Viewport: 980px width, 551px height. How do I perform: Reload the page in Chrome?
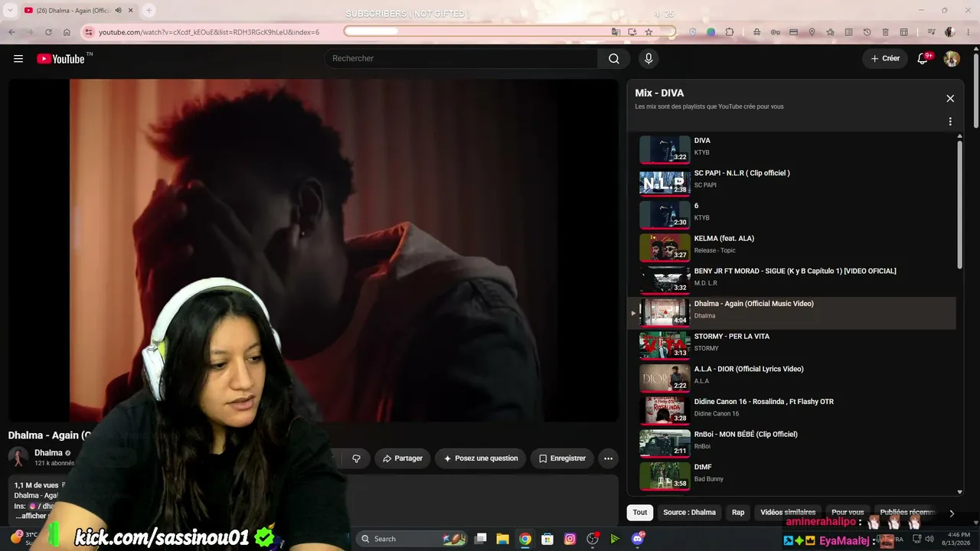pyautogui.click(x=48, y=32)
